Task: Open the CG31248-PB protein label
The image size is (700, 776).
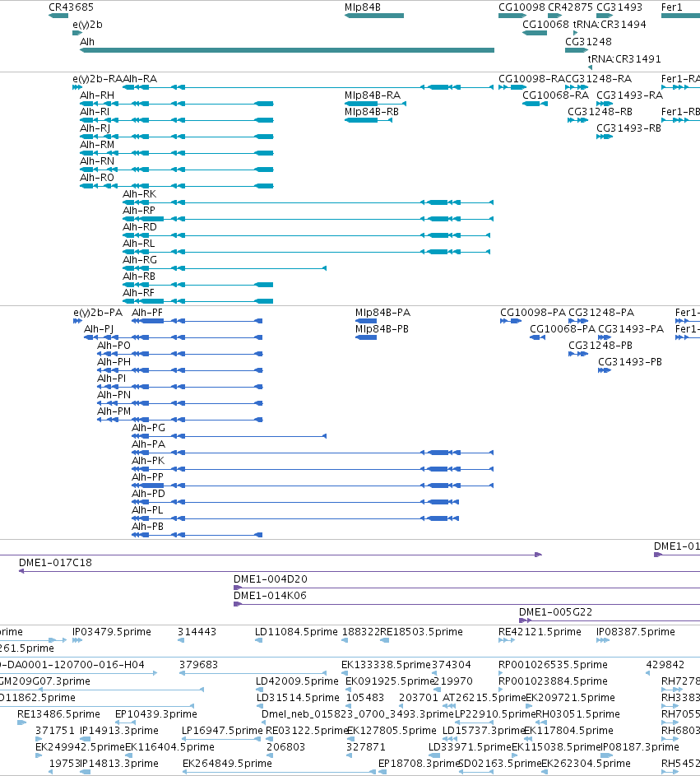Action: point(600,346)
